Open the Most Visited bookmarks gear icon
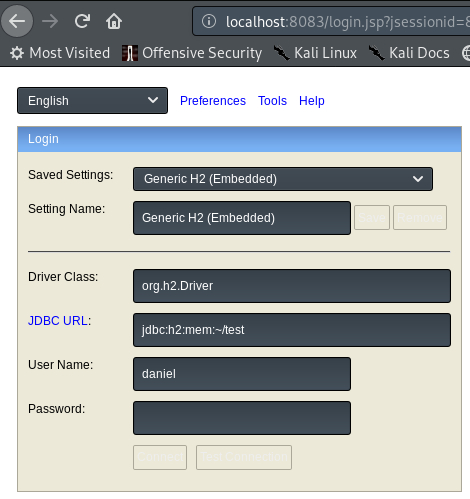The image size is (470, 499). (x=17, y=53)
